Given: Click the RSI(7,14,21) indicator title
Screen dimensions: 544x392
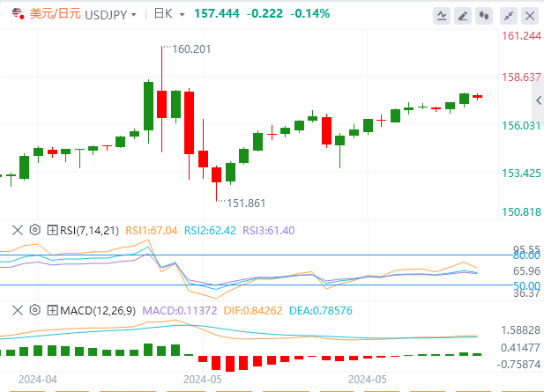Looking at the screenshot, I should pyautogui.click(x=90, y=231).
